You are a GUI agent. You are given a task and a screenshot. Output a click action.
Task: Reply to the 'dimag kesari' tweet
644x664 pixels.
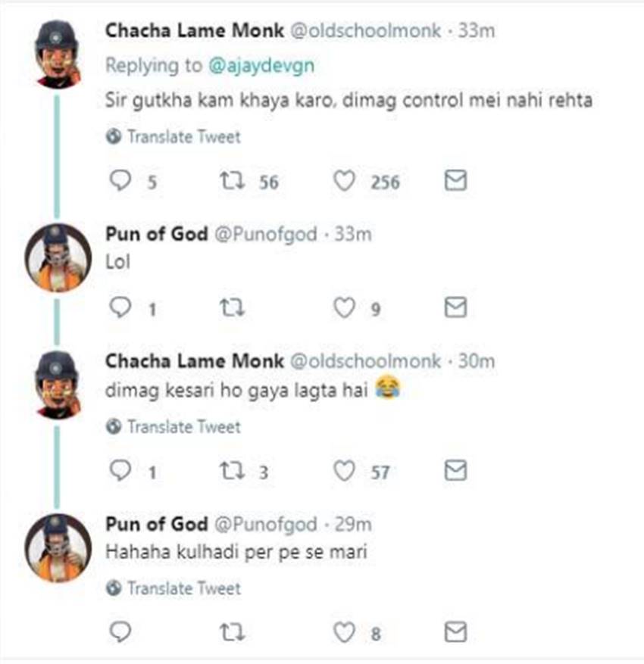tap(121, 472)
